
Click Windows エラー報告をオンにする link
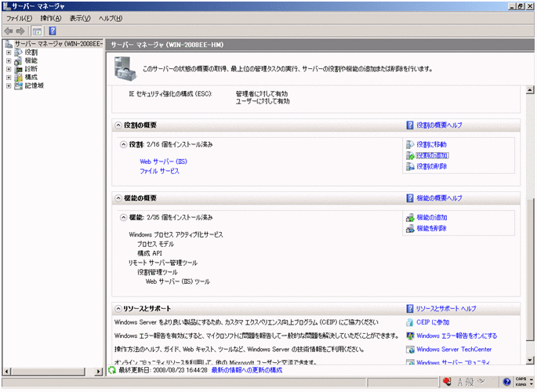pyautogui.click(x=457, y=336)
